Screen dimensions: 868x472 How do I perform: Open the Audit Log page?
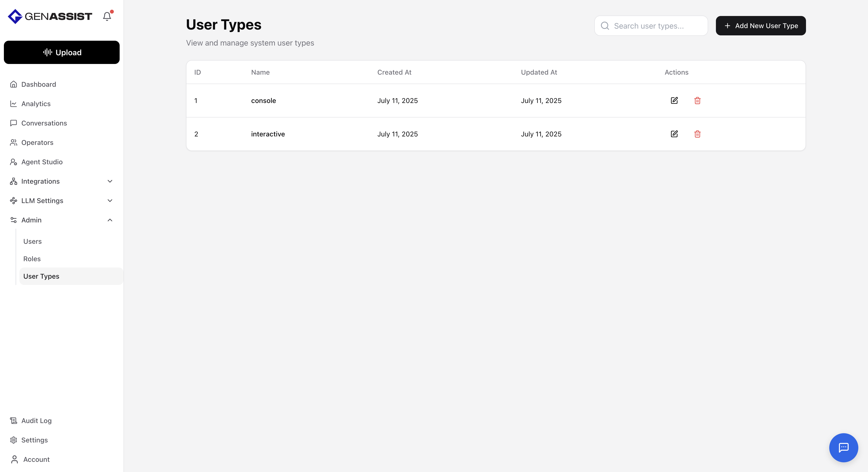coord(36,421)
